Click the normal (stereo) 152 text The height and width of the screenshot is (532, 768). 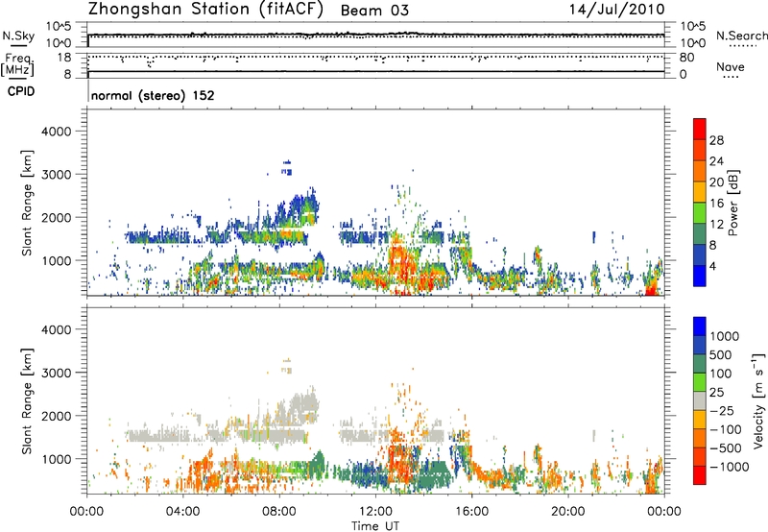point(153,95)
